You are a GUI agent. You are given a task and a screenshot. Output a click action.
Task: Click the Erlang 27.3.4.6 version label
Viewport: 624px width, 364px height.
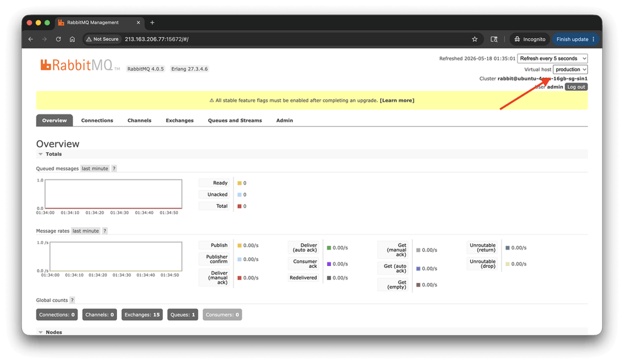point(190,69)
